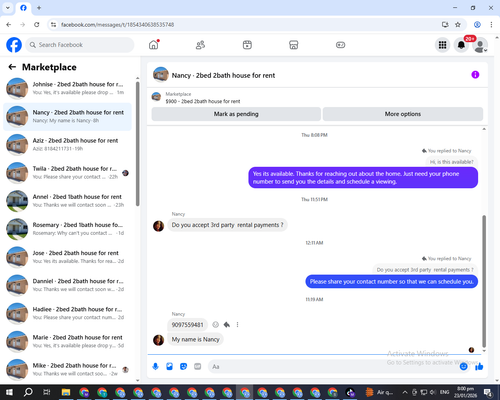The width and height of the screenshot is (500, 400).
Task: Reload the page with refresh icon
Action: click(37, 25)
